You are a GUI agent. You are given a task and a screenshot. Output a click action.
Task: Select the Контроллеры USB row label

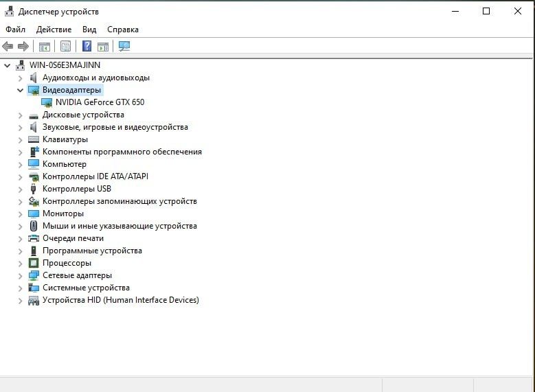click(77, 189)
